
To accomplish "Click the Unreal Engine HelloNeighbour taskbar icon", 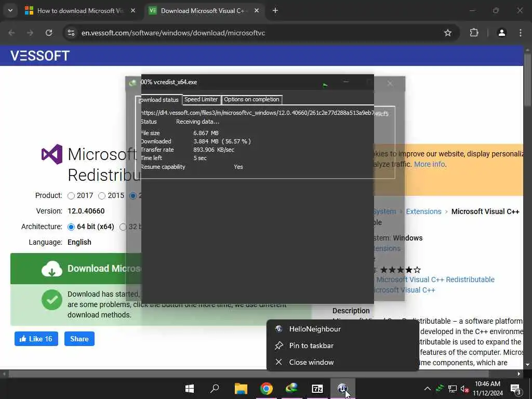I will point(343,389).
